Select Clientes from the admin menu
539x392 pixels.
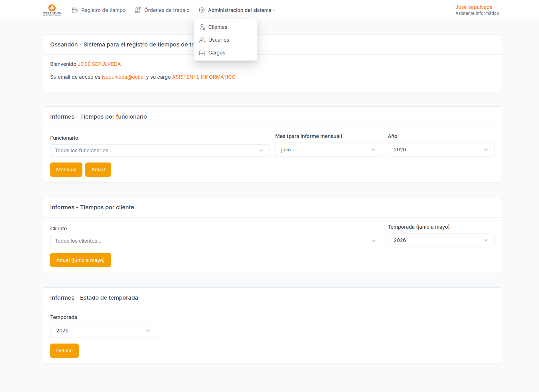pos(226,27)
